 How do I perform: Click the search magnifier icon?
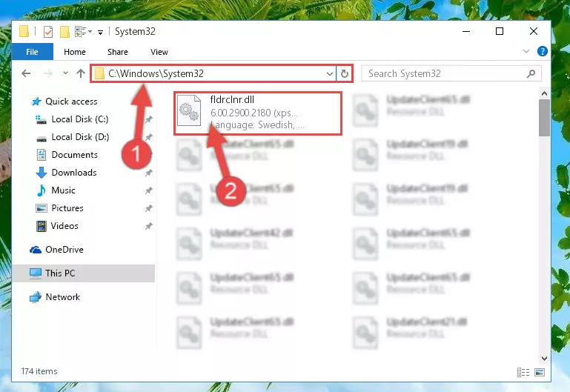(531, 74)
